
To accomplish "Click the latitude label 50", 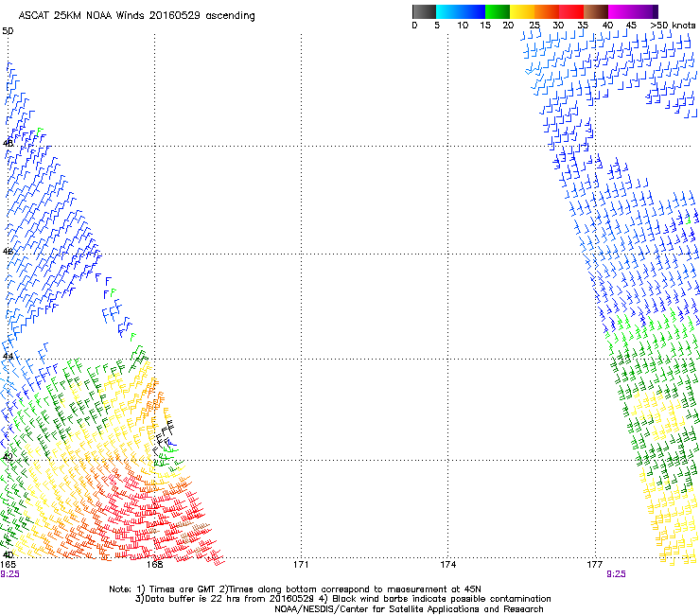I will point(8,31).
